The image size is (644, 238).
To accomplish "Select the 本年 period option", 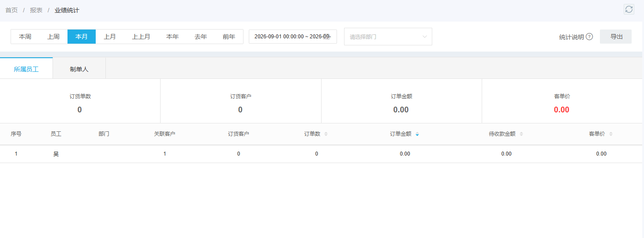I will pos(172,37).
